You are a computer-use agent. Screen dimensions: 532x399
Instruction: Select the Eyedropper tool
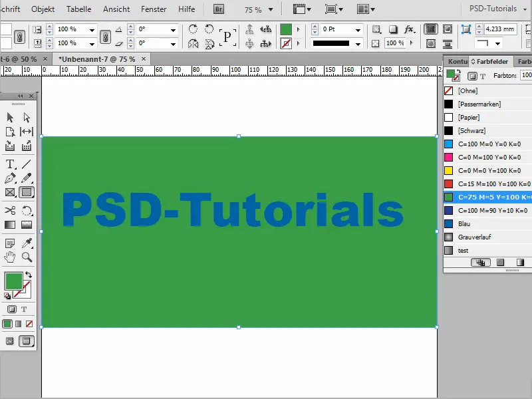click(x=27, y=243)
